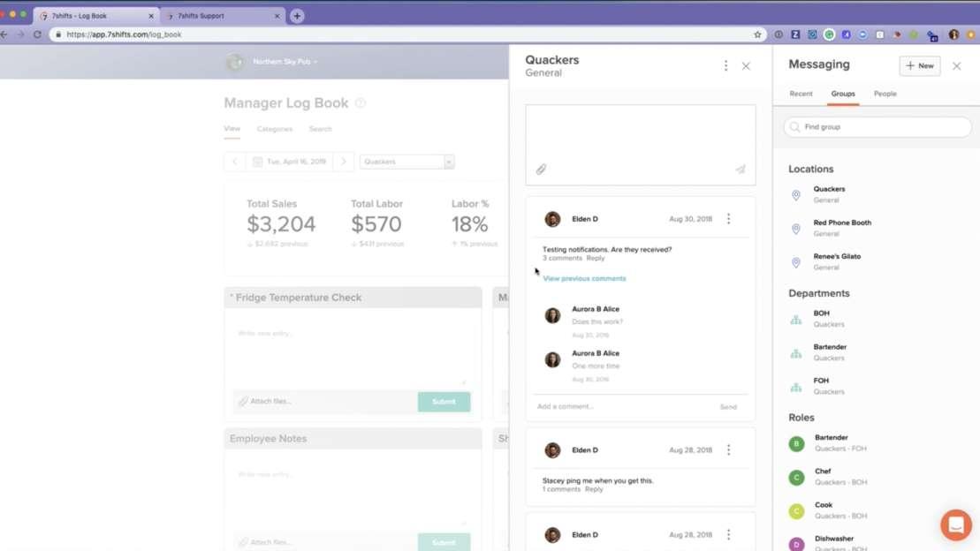
Task: Close the Messaging panel
Action: pyautogui.click(x=957, y=65)
